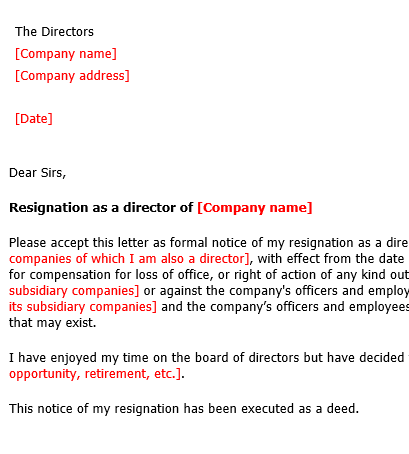Click the 'Dear Sirs,' salutation
This screenshot has width=409, height=454.
coord(38,173)
